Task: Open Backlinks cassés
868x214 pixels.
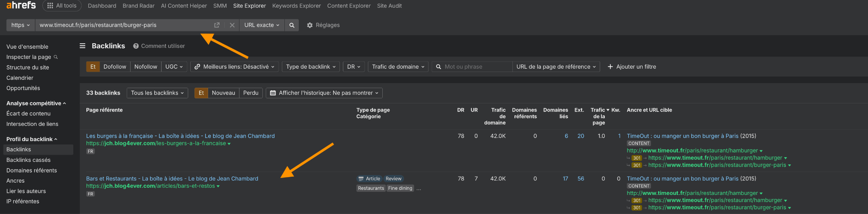Action: (x=28, y=160)
